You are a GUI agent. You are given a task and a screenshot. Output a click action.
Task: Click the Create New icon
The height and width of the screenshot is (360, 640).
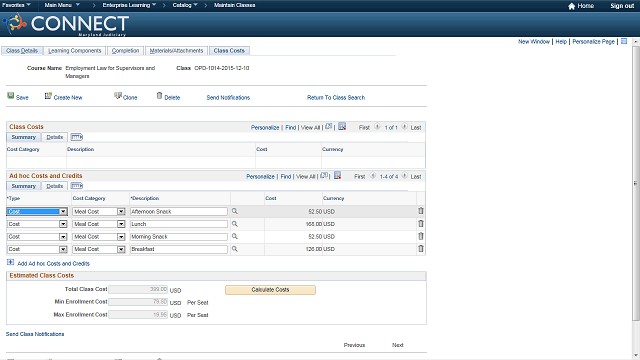coord(48,96)
